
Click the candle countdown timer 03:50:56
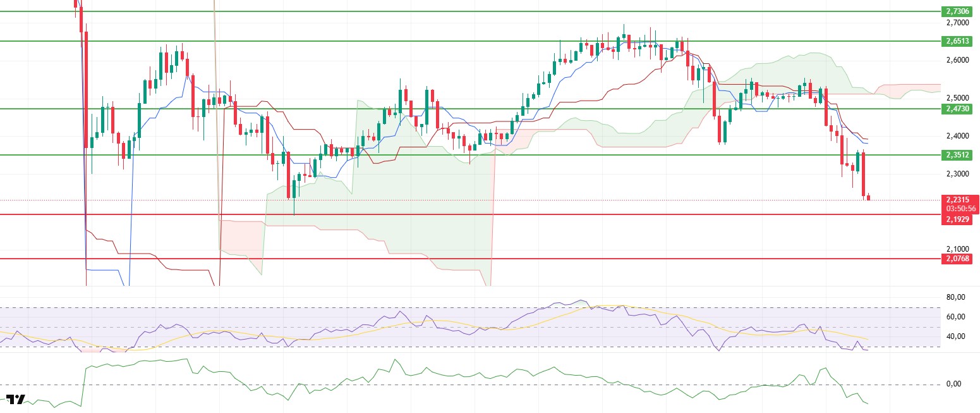(x=958, y=208)
